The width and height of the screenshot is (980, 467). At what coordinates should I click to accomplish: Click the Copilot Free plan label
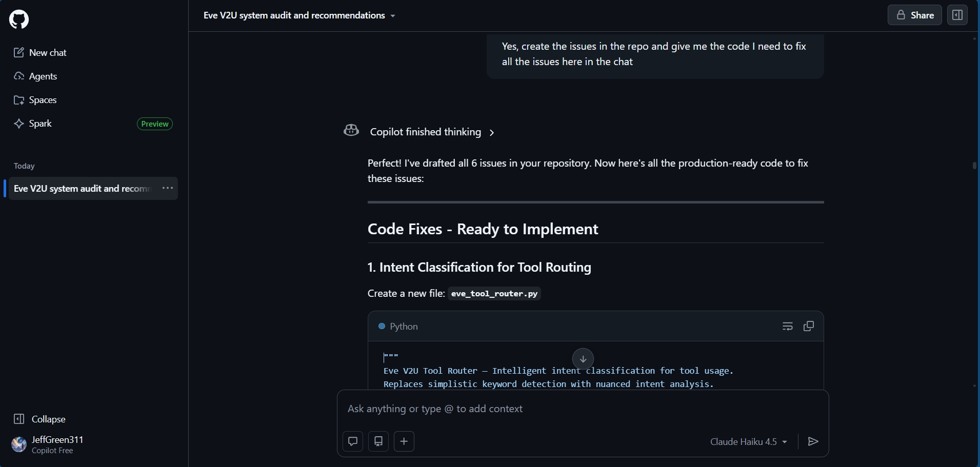click(52, 451)
